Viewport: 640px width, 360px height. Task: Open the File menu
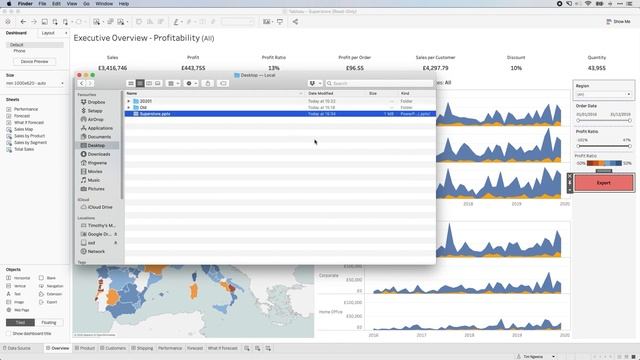point(42,4)
